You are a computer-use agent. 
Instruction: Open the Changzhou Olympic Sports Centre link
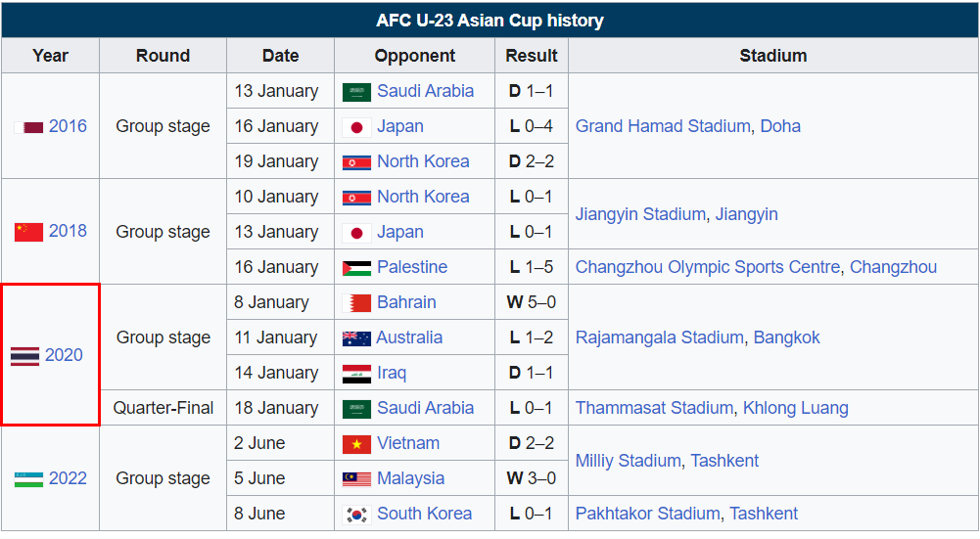tap(708, 267)
